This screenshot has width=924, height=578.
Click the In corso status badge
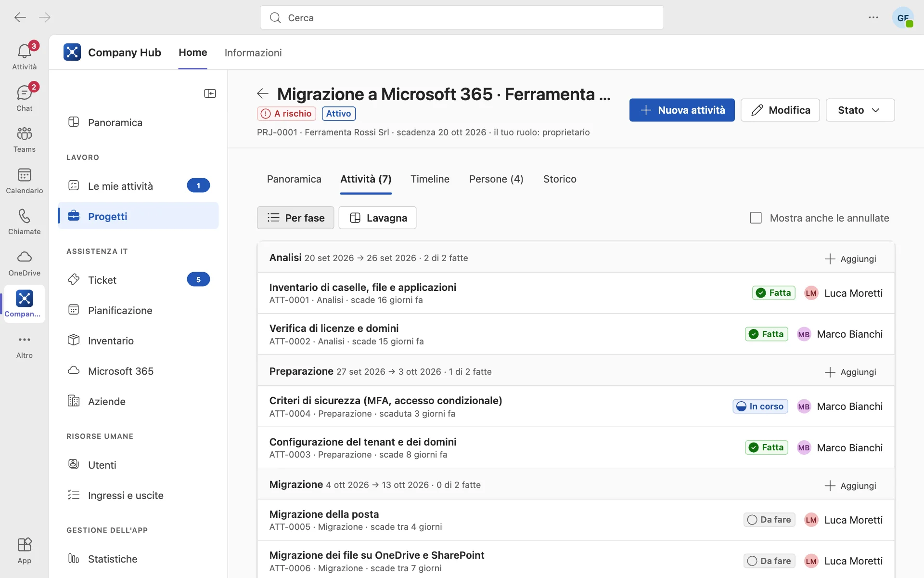pos(760,407)
